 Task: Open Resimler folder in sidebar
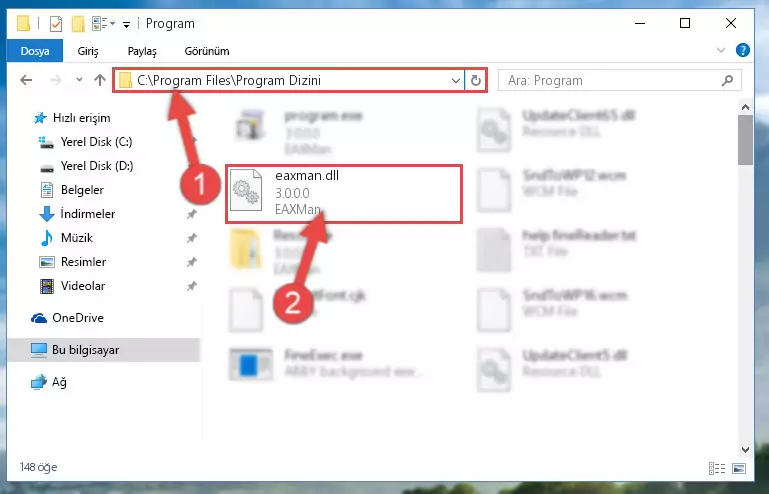click(72, 262)
